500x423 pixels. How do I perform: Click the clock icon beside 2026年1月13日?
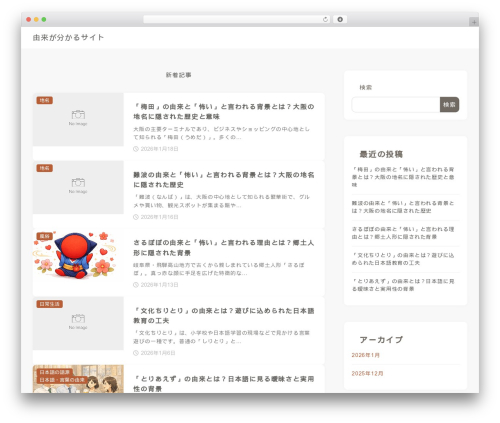tap(136, 285)
